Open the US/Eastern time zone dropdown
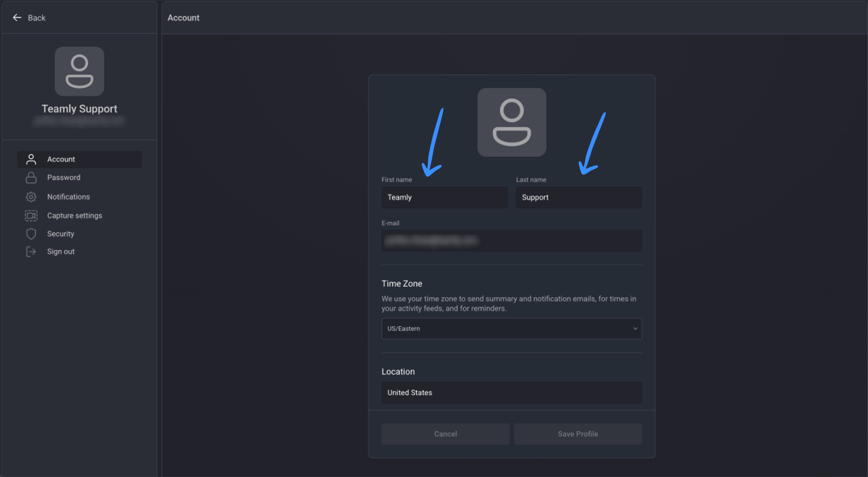Image resolution: width=868 pixels, height=477 pixels. click(512, 328)
